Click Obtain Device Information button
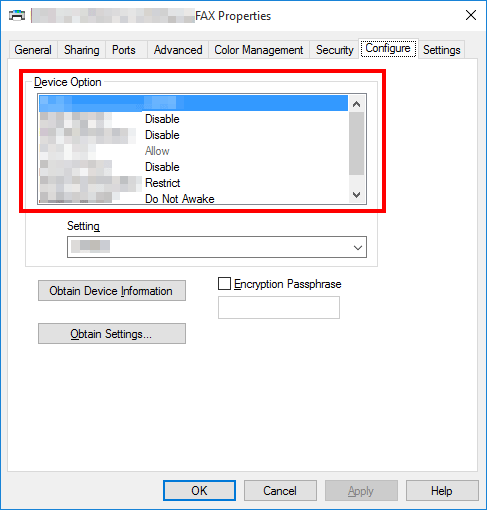Screen dimensions: 487x510 (x=112, y=291)
